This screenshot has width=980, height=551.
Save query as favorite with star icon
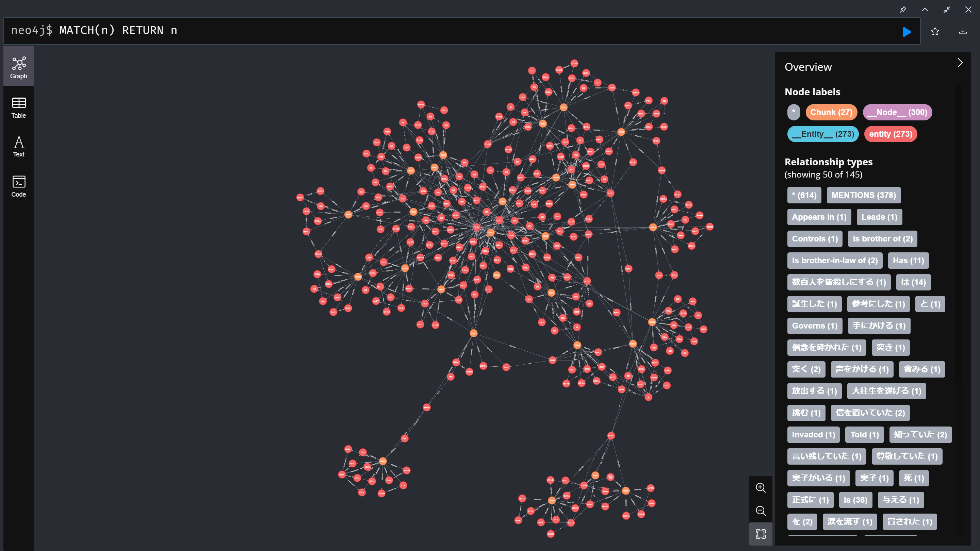tap(935, 32)
